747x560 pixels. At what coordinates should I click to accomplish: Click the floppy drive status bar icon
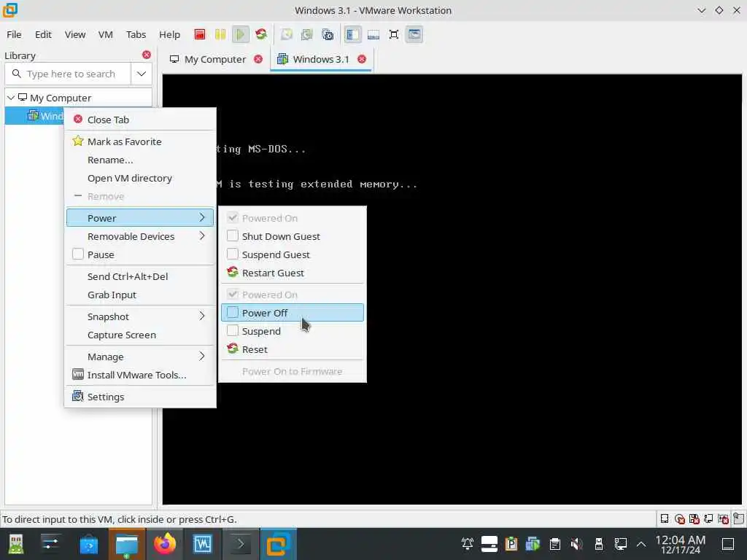pos(694,518)
